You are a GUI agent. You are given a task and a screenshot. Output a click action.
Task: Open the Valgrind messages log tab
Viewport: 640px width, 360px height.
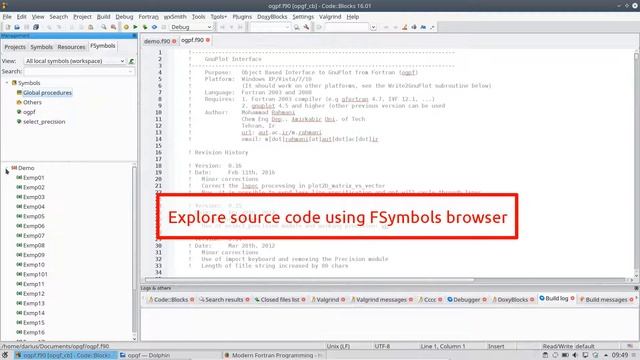coord(381,300)
